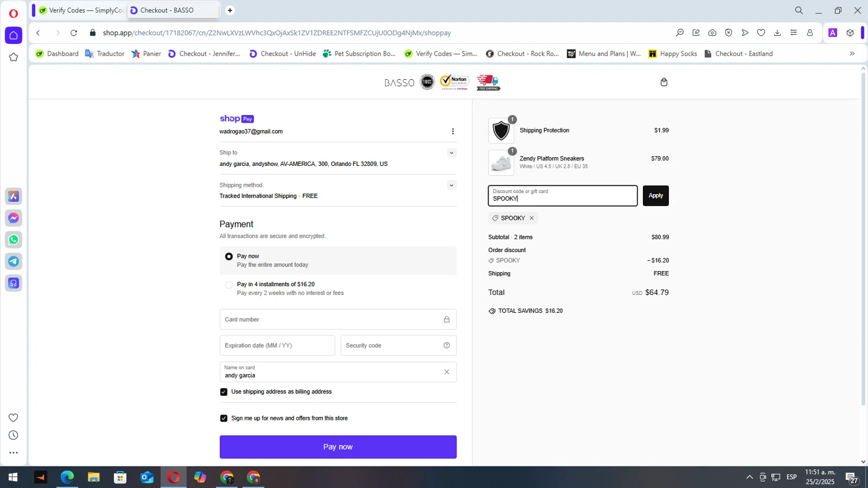The height and width of the screenshot is (488, 868).
Task: Open Microsoft Edge from taskbar
Action: coord(67,478)
